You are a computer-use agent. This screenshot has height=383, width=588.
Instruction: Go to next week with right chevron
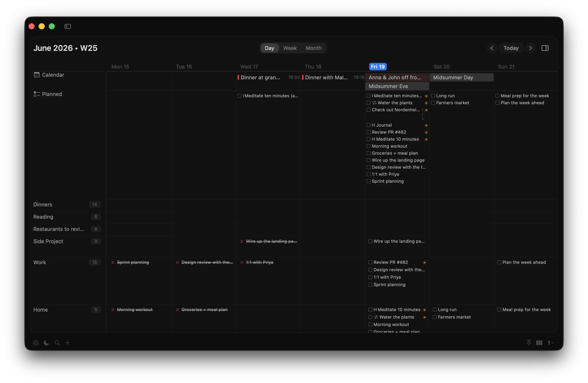[530, 48]
